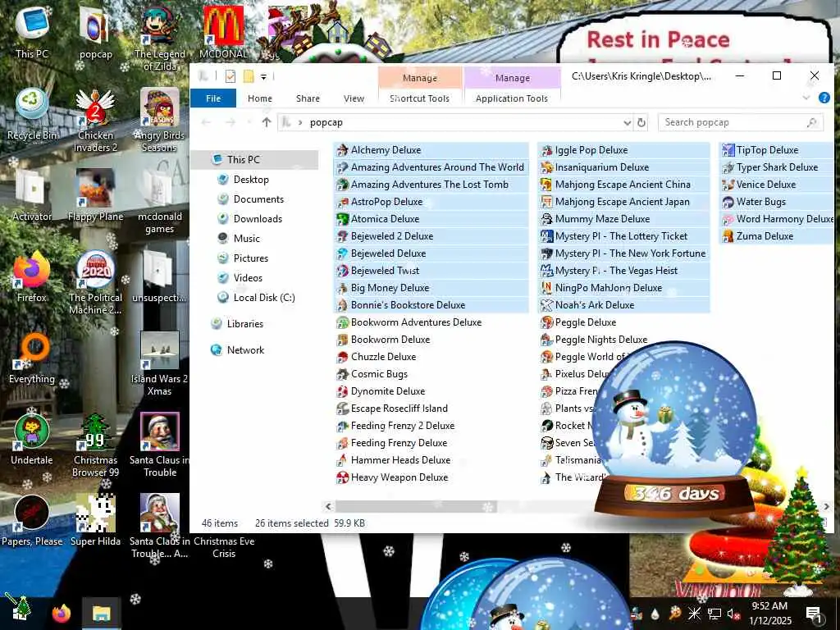
Task: Click into the Search popcap field
Action: click(x=740, y=122)
